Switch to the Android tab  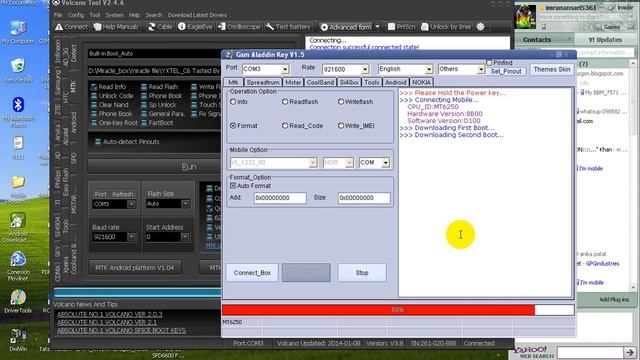(x=396, y=82)
